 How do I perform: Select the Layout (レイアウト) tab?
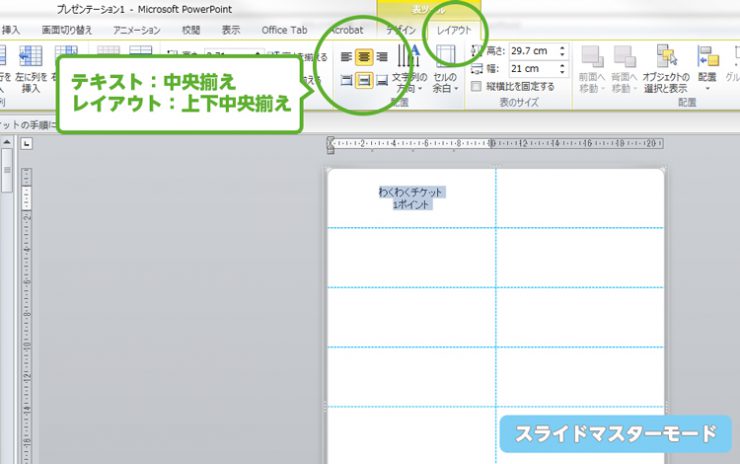pos(454,30)
